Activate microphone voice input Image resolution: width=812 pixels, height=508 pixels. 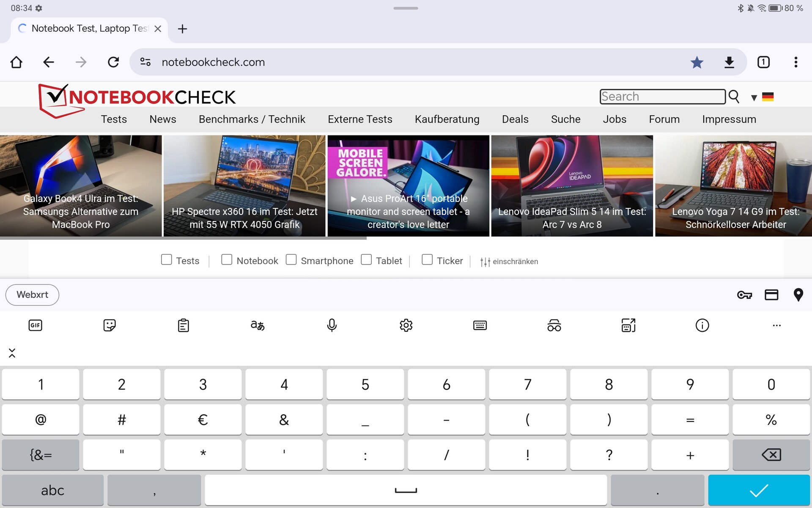332,325
